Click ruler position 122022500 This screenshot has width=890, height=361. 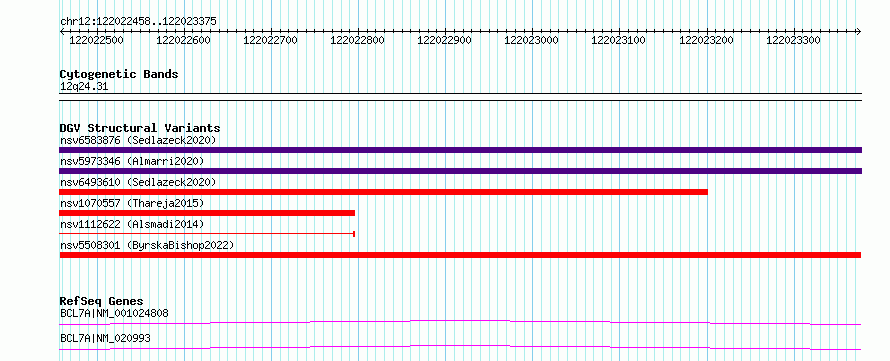pyautogui.click(x=96, y=40)
